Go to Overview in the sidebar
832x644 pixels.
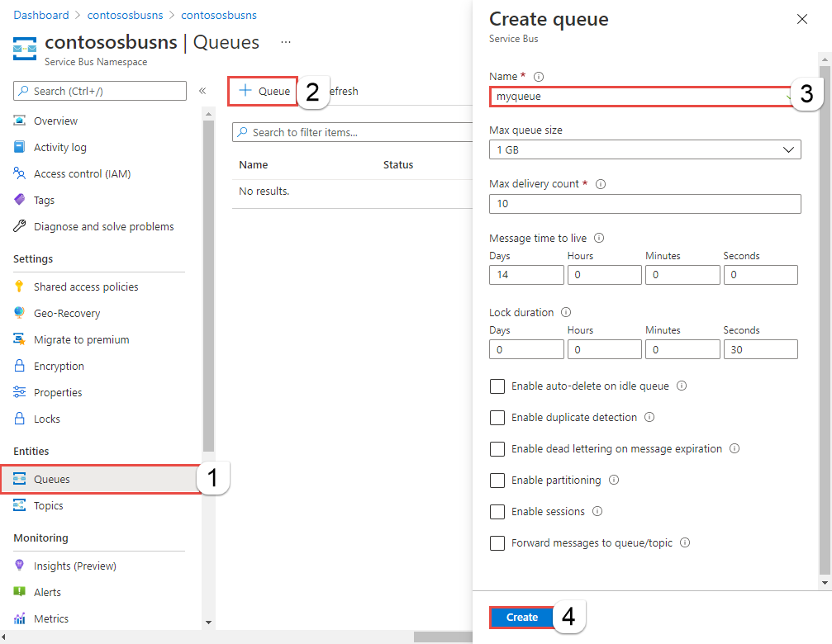click(55, 121)
